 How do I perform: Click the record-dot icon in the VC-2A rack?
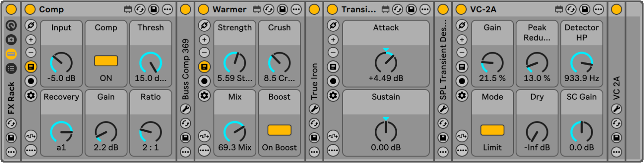pyautogui.click(x=462, y=81)
